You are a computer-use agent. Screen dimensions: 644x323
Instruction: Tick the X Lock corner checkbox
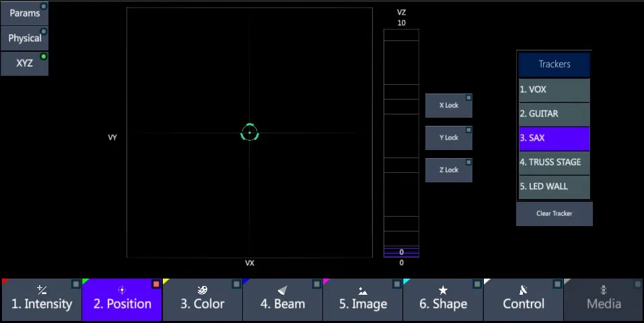[x=468, y=98]
